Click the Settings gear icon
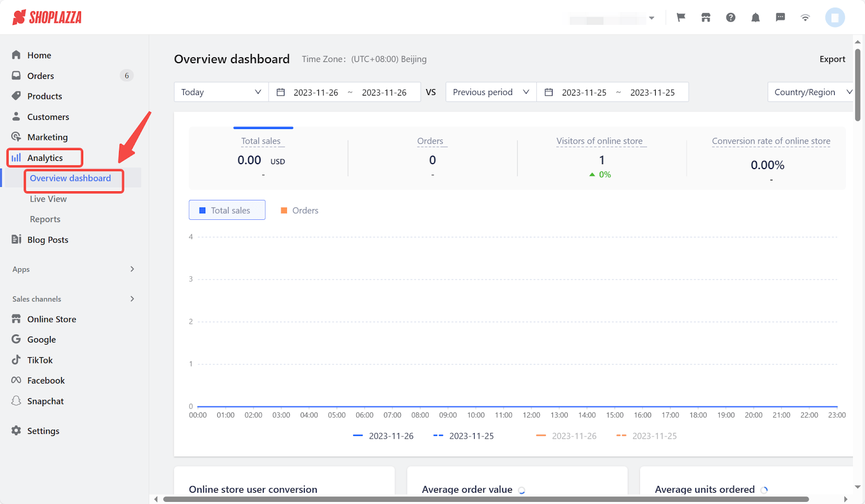The height and width of the screenshot is (504, 865). (x=16, y=431)
